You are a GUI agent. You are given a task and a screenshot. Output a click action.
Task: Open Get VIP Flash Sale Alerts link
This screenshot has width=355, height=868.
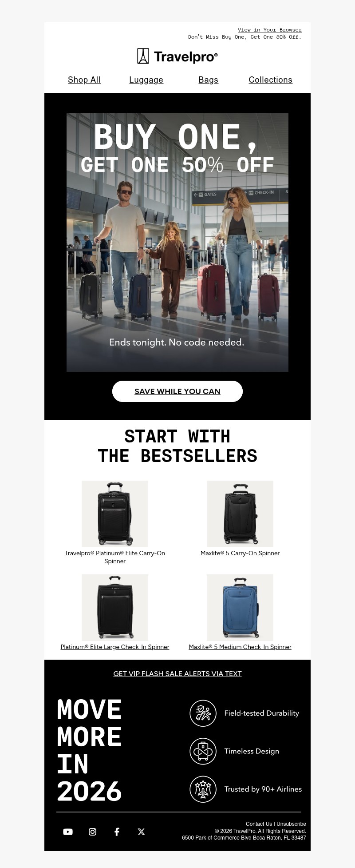point(177,673)
